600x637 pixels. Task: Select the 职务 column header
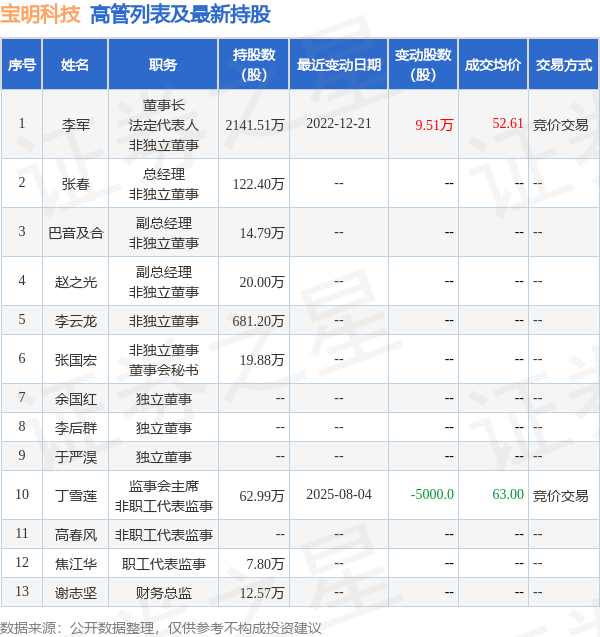pos(163,64)
